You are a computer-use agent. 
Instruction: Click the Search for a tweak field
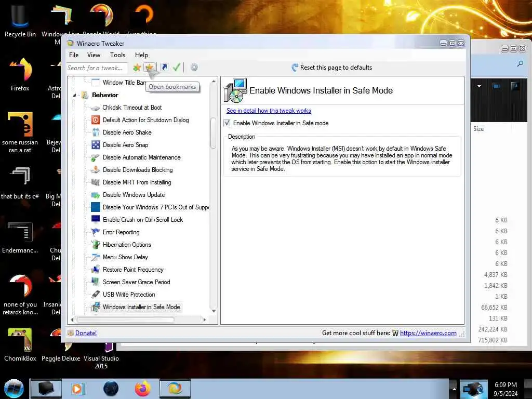pyautogui.click(x=97, y=68)
